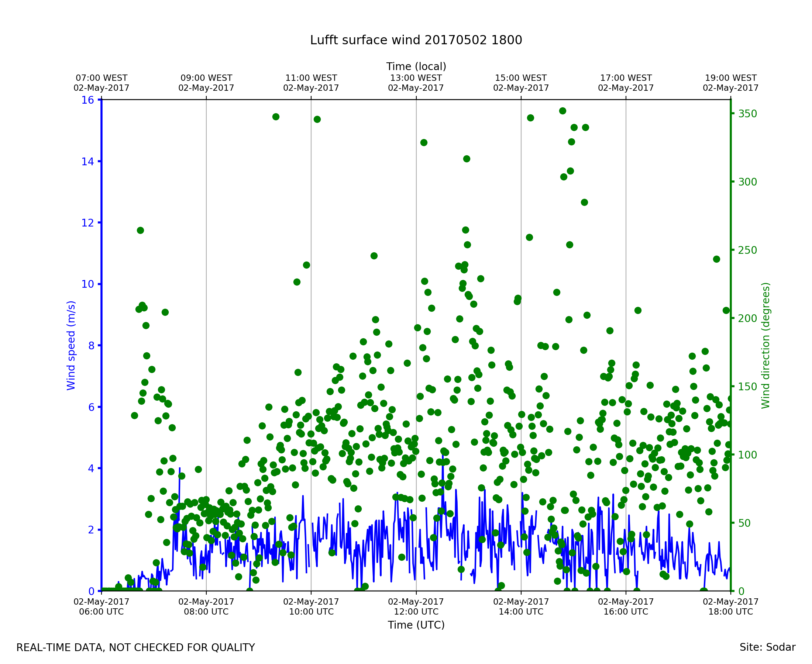The height and width of the screenshot is (664, 812).
Task: Click the 16 tick on wind speed axis
Action: [x=87, y=100]
